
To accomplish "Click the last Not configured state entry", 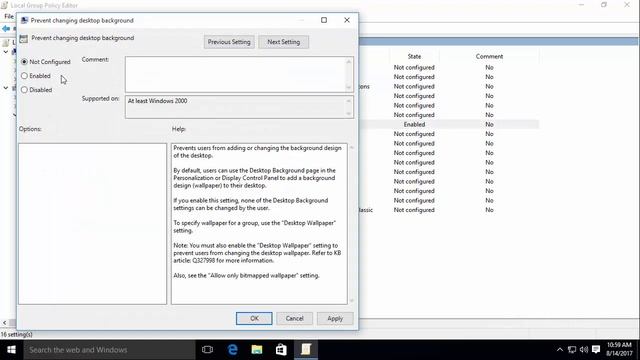I will tap(414, 210).
